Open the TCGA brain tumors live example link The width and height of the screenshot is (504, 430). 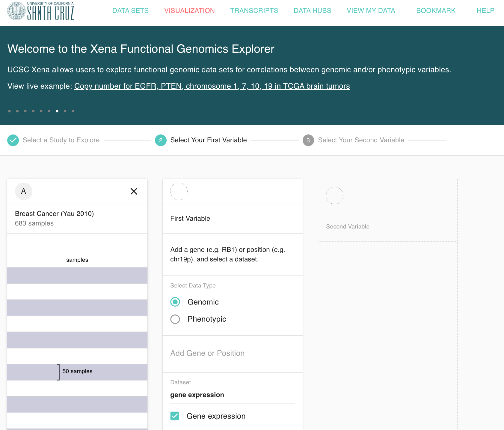pos(212,86)
